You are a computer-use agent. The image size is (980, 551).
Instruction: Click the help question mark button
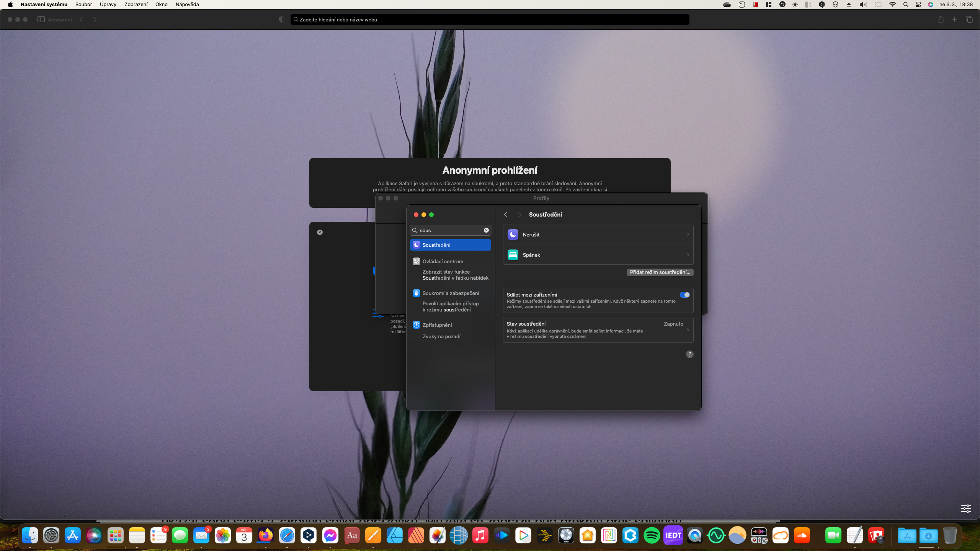tap(689, 354)
